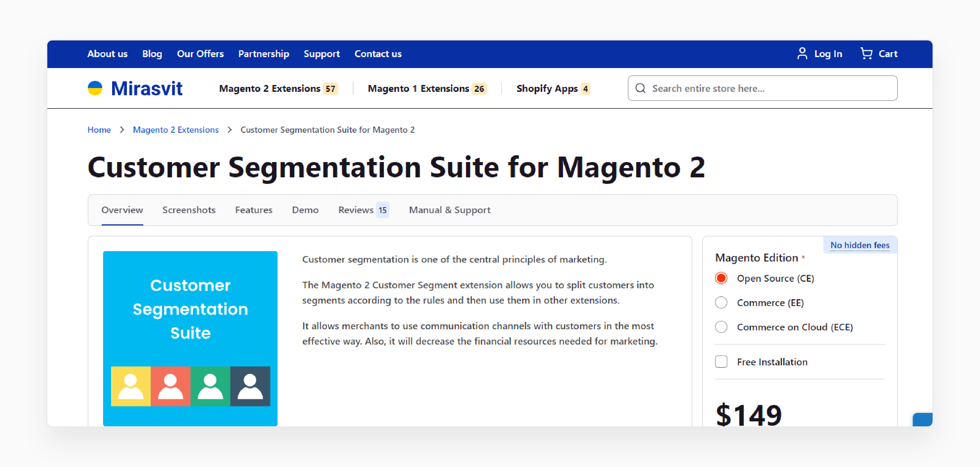The height and width of the screenshot is (467, 980).
Task: Open the shopping Cart icon
Action: [866, 54]
